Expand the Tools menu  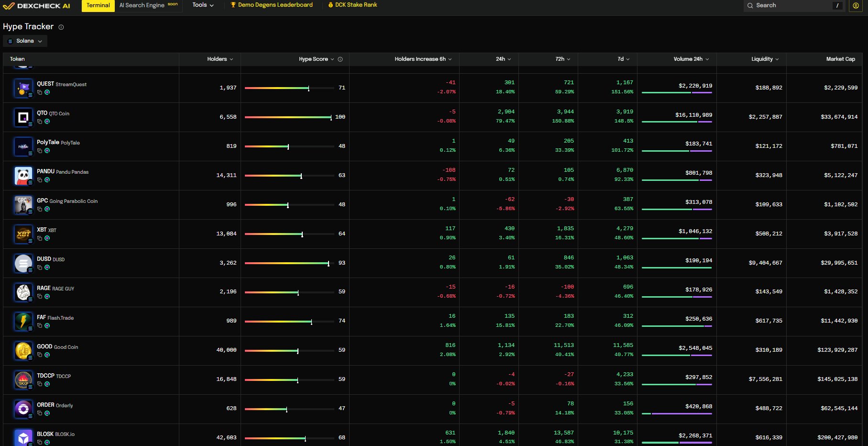[203, 5]
